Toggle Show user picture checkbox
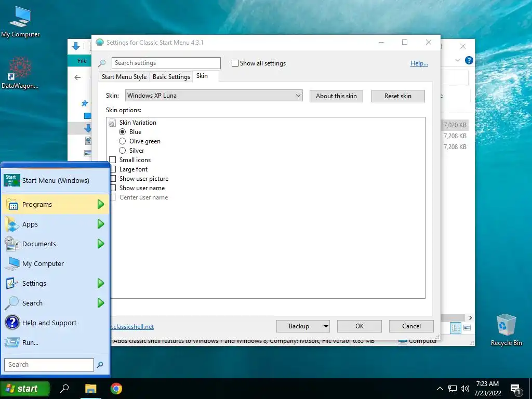532x399 pixels. 113,179
